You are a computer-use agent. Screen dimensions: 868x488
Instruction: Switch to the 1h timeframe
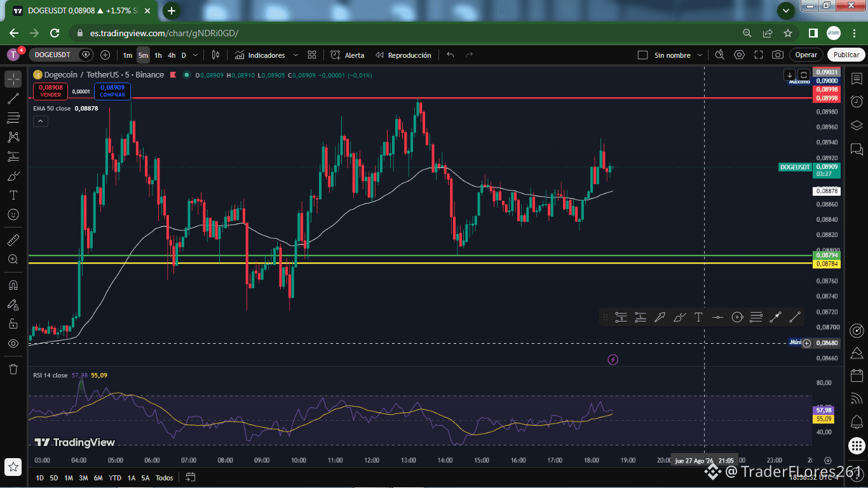158,55
